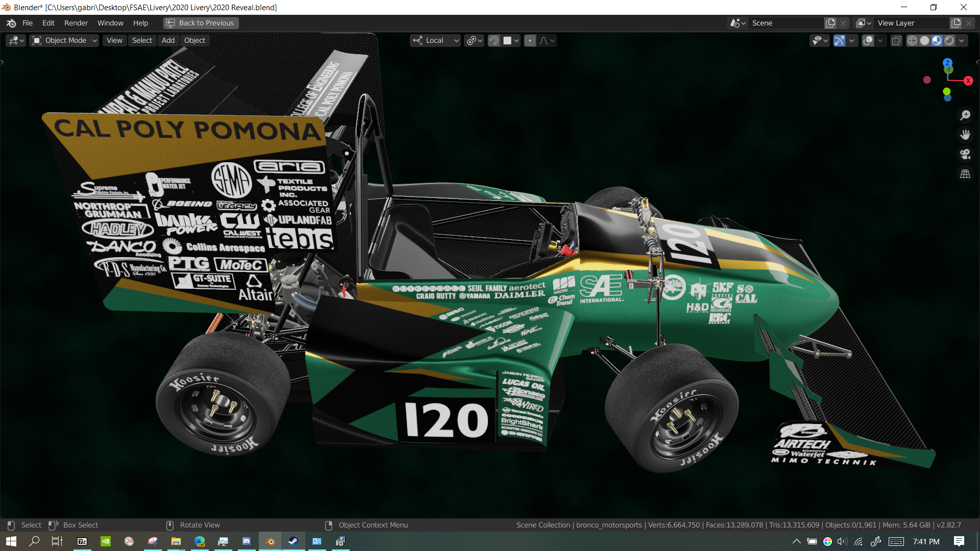Open Microsoft Edge Canary in taskbar
Image resolution: width=980 pixels, height=551 pixels.
200,541
